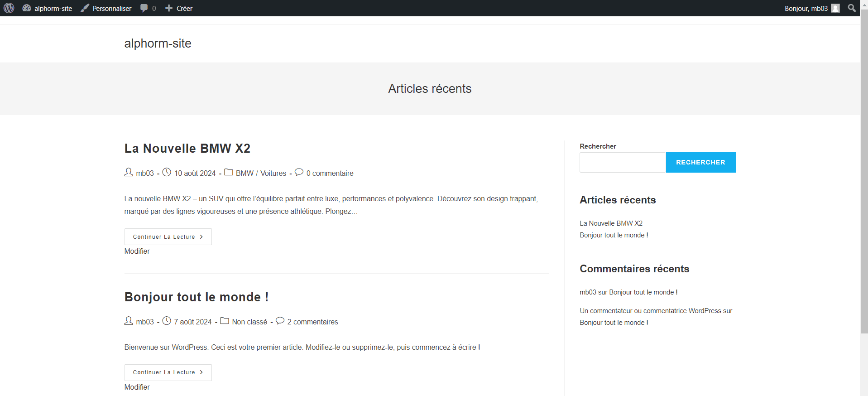Click the author icon of the Bonjour tout le monde post

(x=129, y=321)
